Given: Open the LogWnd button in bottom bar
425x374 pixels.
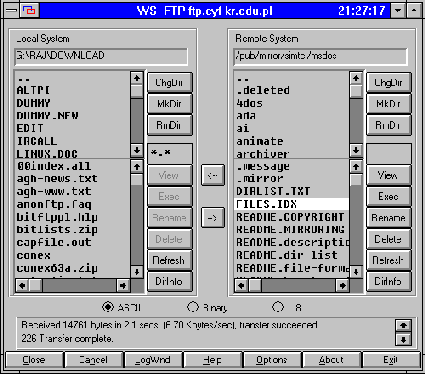Looking at the screenshot, I should point(153,360).
